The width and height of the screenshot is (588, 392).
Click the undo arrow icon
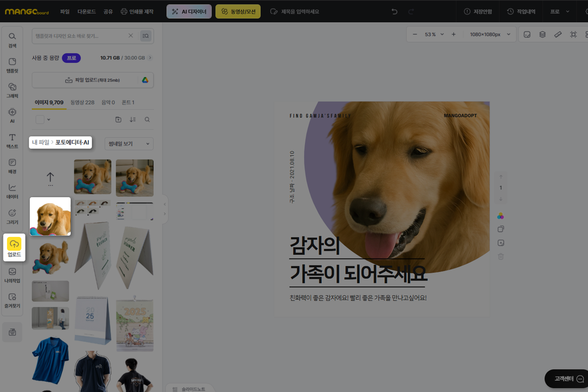click(394, 11)
